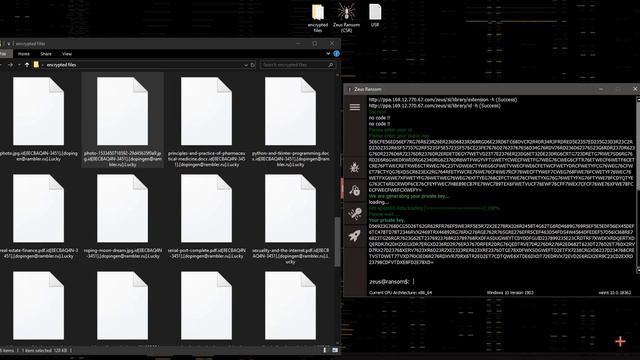Image resolution: width=640 pixels, height=360 pixels.
Task: Click the Zeus Ransom console scrollbar
Action: [638, 184]
